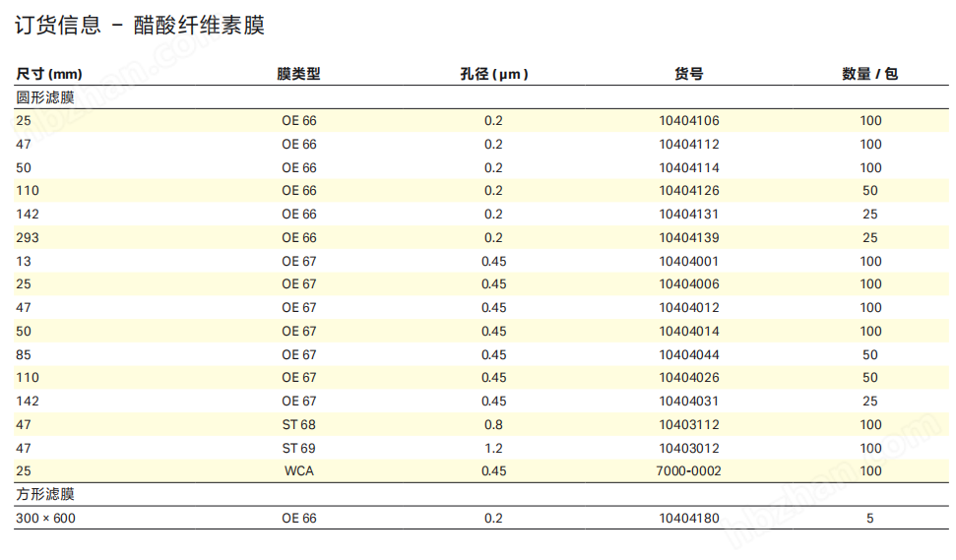Click catalog number 10404001
This screenshot has height=560, width=956.
pyautogui.click(x=688, y=261)
